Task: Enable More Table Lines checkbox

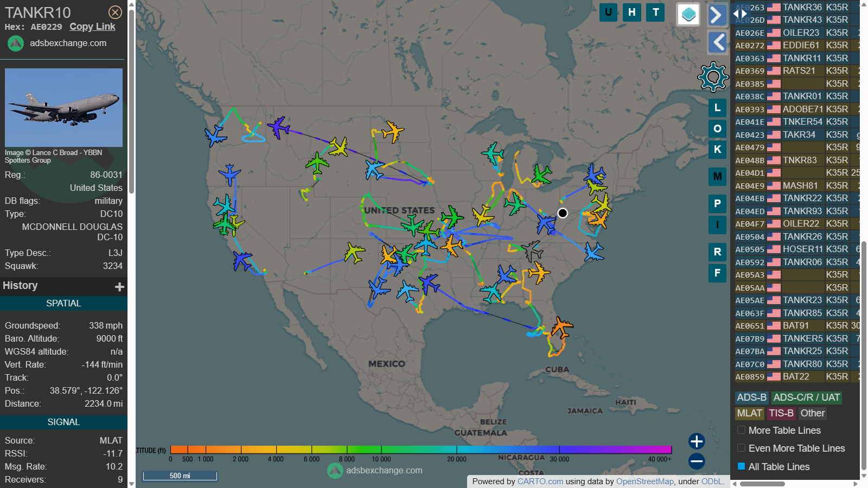Action: click(741, 430)
